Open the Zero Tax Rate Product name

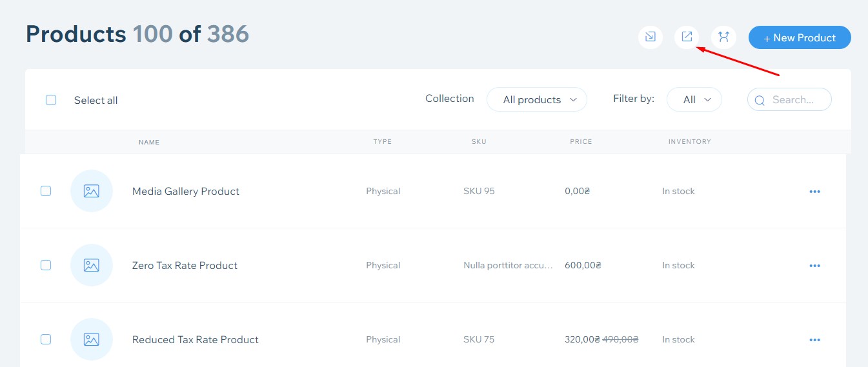point(185,265)
